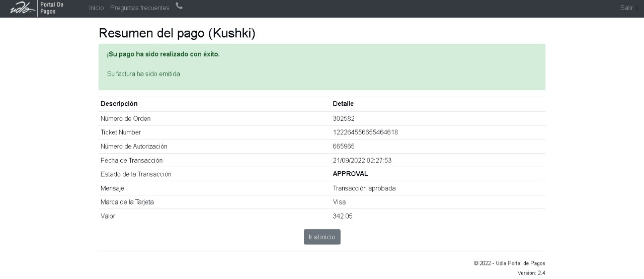Select the authorization number 665965
Viewport: 644px width, 279px height.
click(344, 147)
